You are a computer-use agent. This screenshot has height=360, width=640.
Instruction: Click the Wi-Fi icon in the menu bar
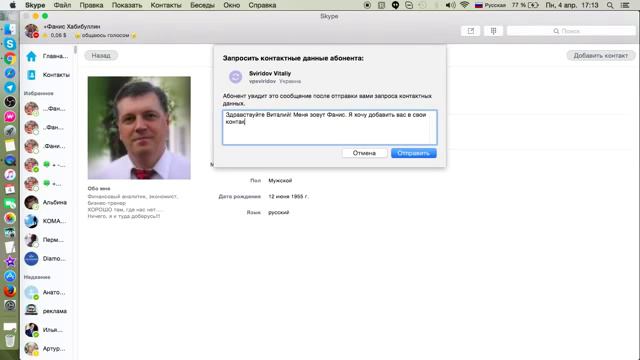[464, 5]
